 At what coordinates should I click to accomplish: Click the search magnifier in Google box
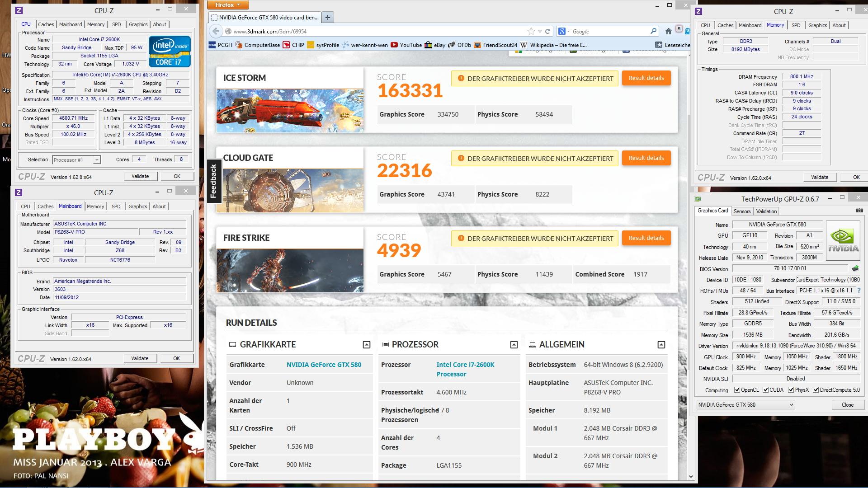pyautogui.click(x=653, y=31)
